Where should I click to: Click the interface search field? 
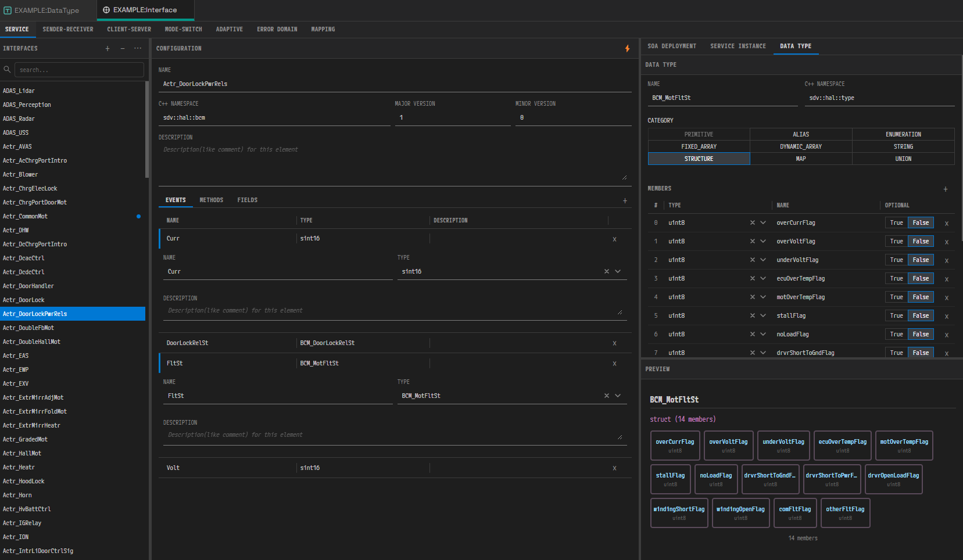pyautogui.click(x=79, y=70)
